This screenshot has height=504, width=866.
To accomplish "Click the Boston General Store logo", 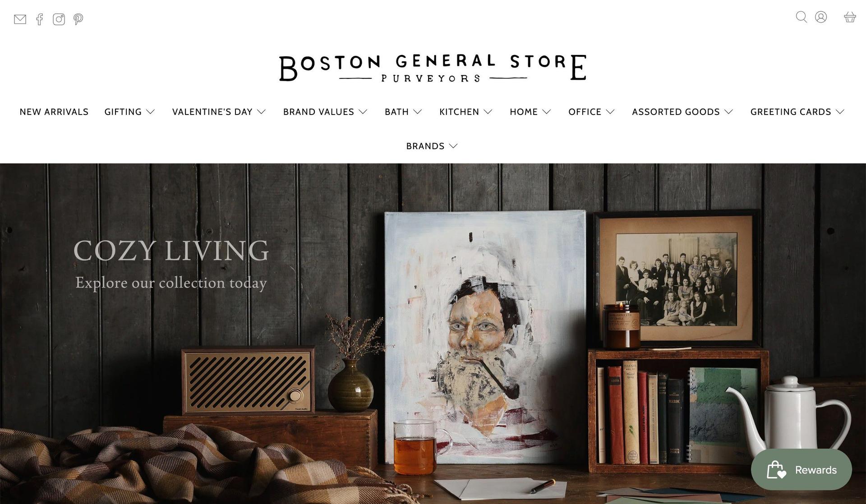I will [433, 68].
